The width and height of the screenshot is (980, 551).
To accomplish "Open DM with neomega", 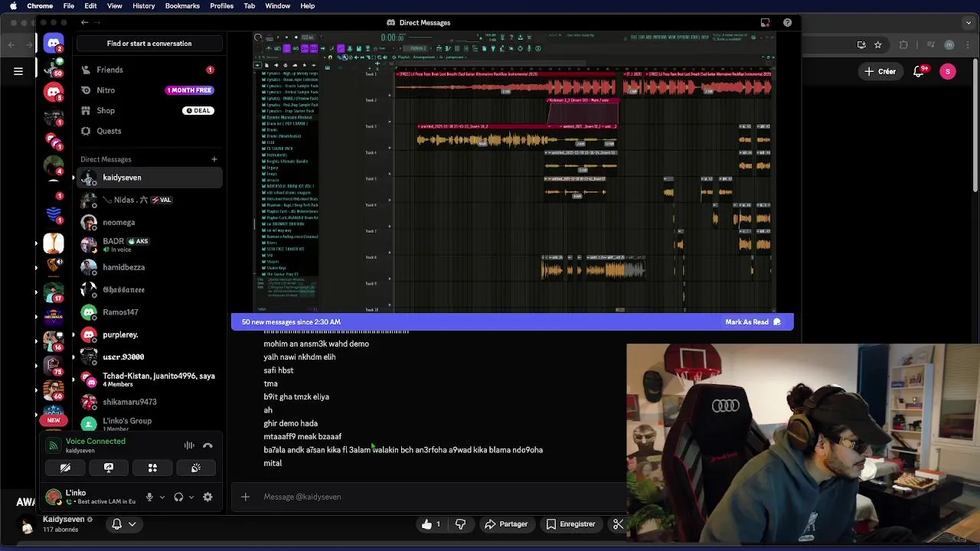I will pyautogui.click(x=149, y=223).
